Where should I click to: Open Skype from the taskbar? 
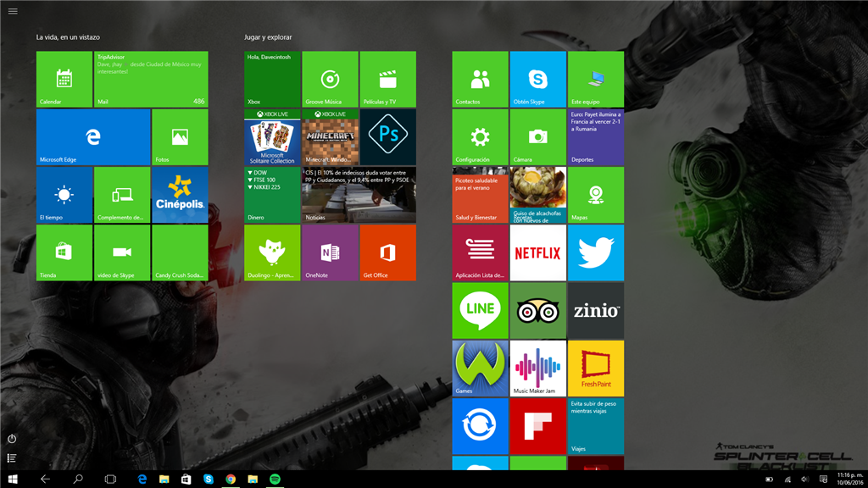click(209, 480)
